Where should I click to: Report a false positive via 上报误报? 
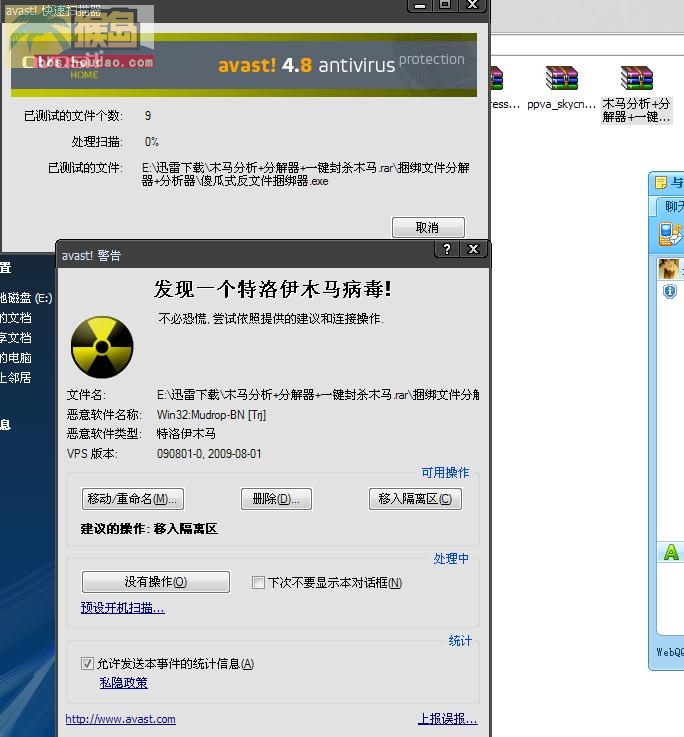448,719
